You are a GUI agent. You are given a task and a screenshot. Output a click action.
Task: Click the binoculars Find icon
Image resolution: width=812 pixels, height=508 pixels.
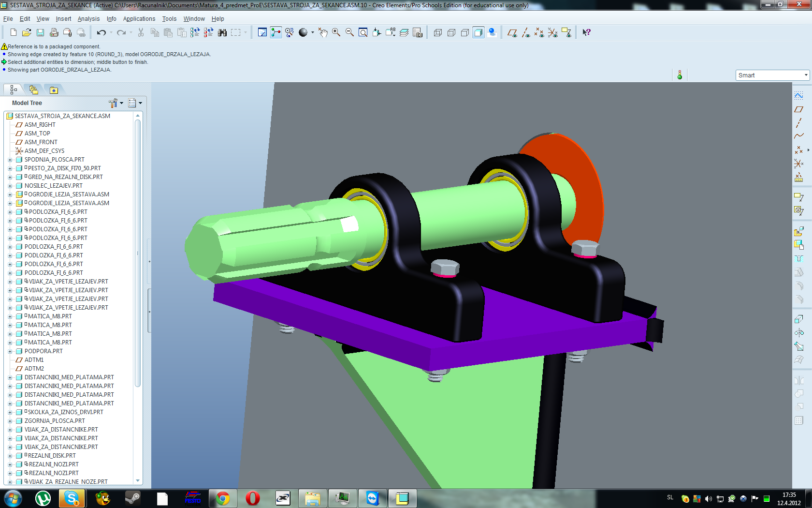(222, 32)
